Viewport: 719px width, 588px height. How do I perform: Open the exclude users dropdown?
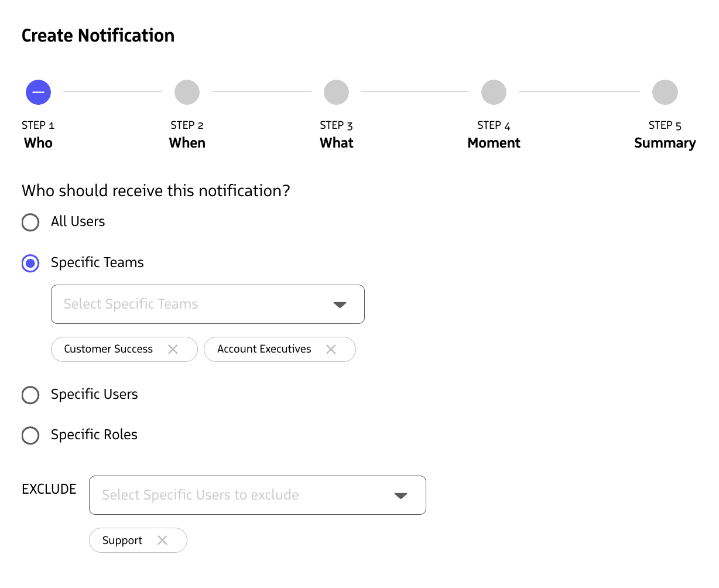257,495
